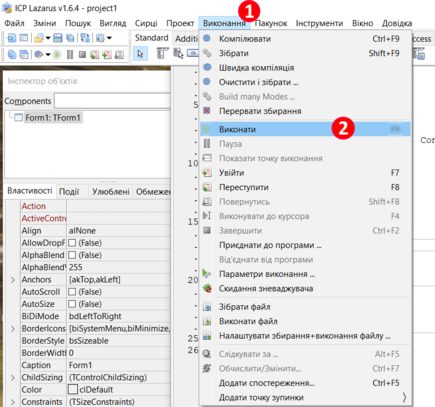435x407 pixels.
Task: Toggle the AutoSize property checkbox
Action: [72, 304]
